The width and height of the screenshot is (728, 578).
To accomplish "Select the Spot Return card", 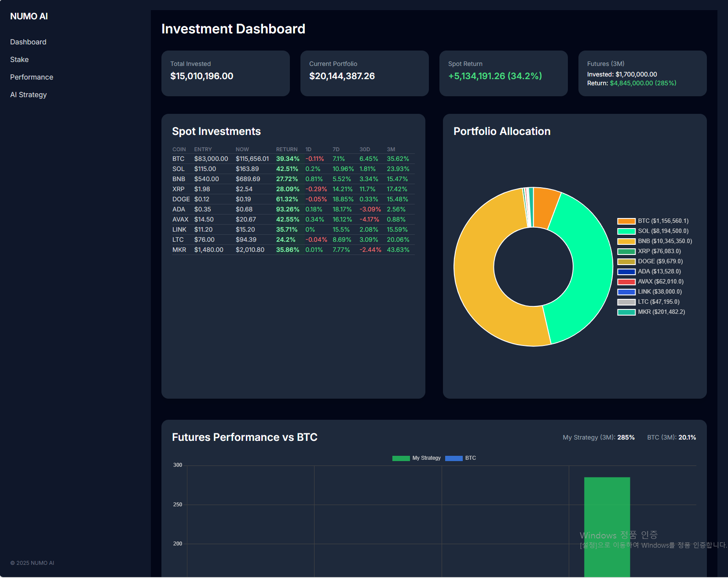I will point(504,73).
